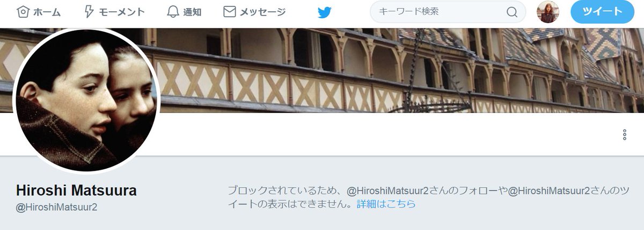Click the Twitter bird logo
Image resolution: width=644 pixels, height=230 pixels.
tap(325, 12)
